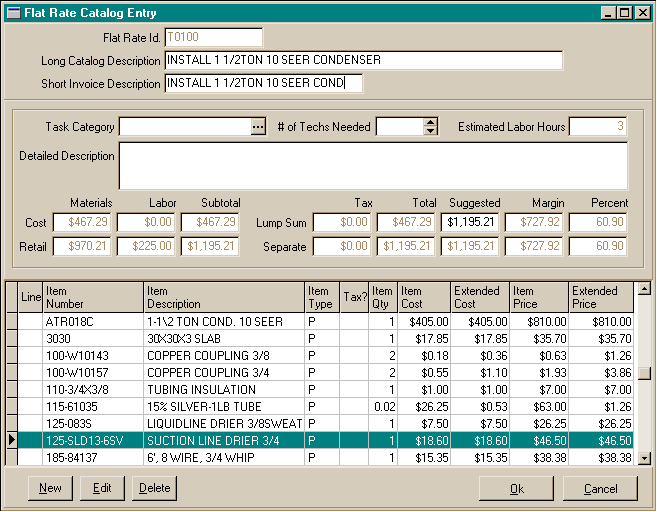Click the Extended Price column header
The image size is (657, 512).
(602, 297)
